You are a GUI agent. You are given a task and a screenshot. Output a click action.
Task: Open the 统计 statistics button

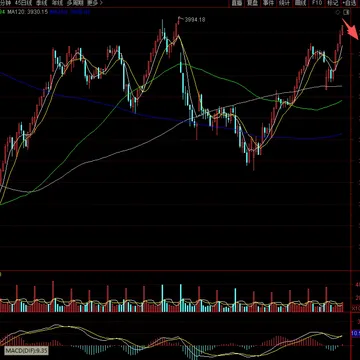[284, 3]
